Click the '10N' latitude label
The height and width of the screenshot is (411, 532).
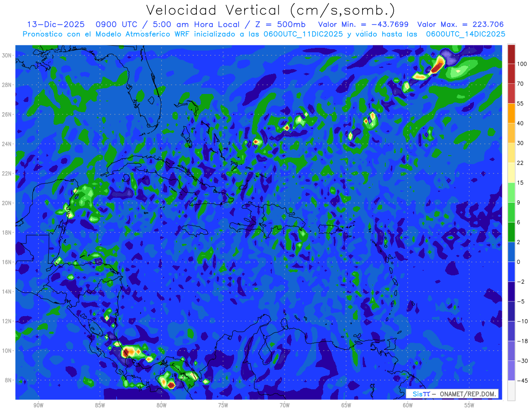(x=7, y=351)
